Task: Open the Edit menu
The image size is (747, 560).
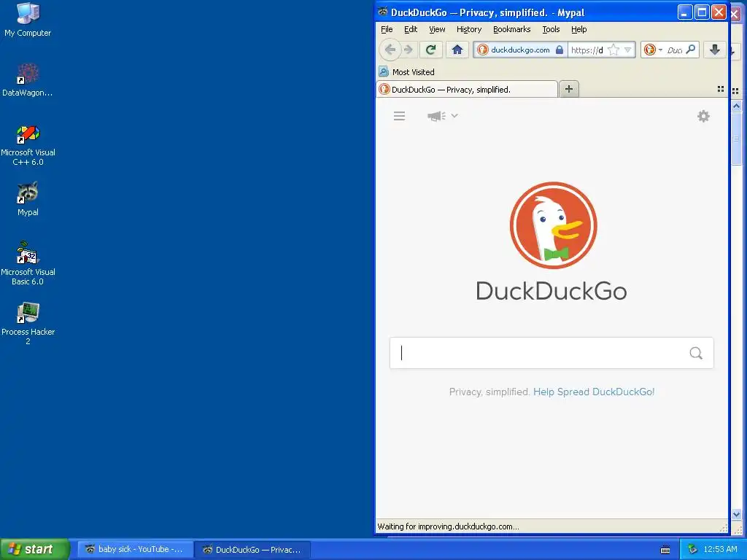Action: [x=411, y=29]
